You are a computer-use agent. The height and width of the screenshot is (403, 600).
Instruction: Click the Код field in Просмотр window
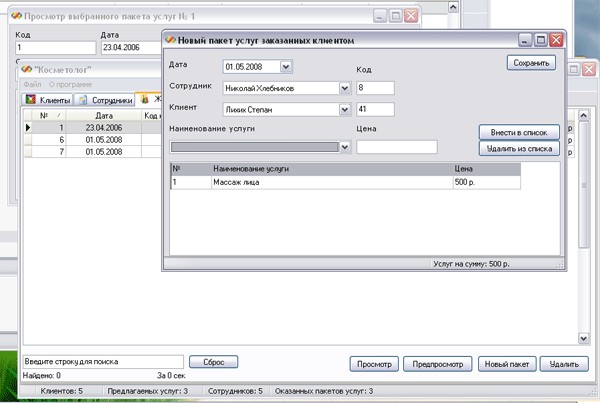pos(55,47)
